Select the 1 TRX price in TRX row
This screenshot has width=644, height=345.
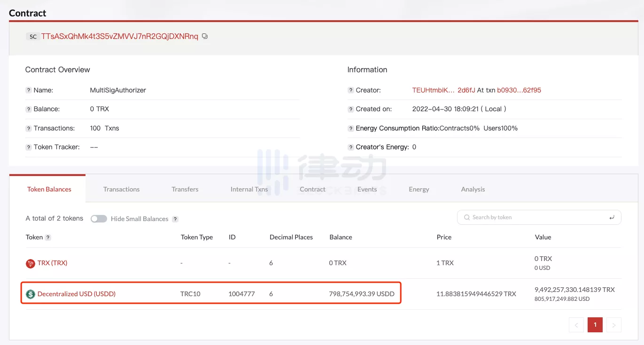pyautogui.click(x=445, y=263)
